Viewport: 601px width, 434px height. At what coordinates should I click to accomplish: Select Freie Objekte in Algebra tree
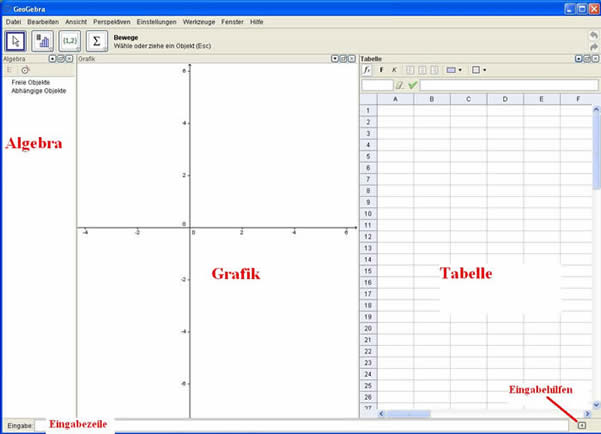(31, 82)
